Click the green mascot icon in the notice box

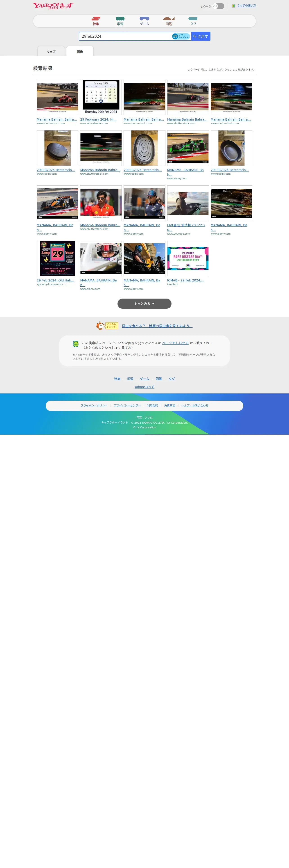(76, 344)
